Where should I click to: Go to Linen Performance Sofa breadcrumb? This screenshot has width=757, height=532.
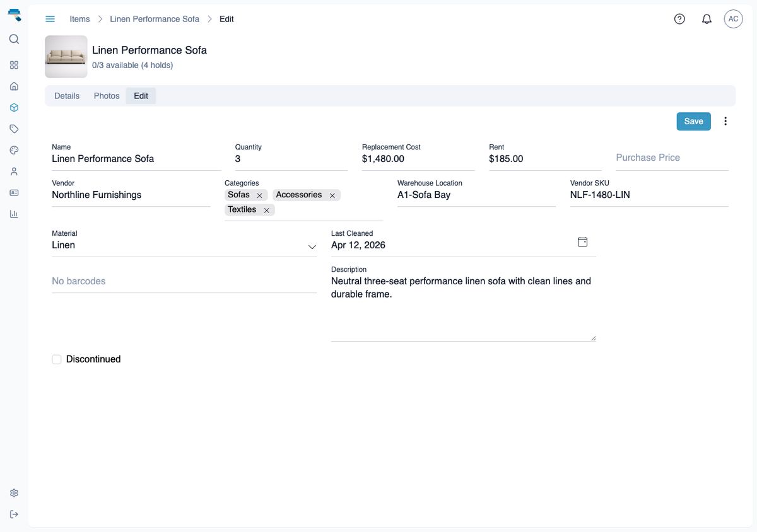pos(155,19)
